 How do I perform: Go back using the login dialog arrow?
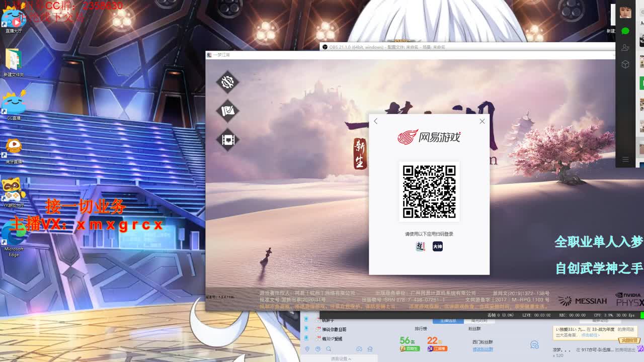pyautogui.click(x=375, y=121)
